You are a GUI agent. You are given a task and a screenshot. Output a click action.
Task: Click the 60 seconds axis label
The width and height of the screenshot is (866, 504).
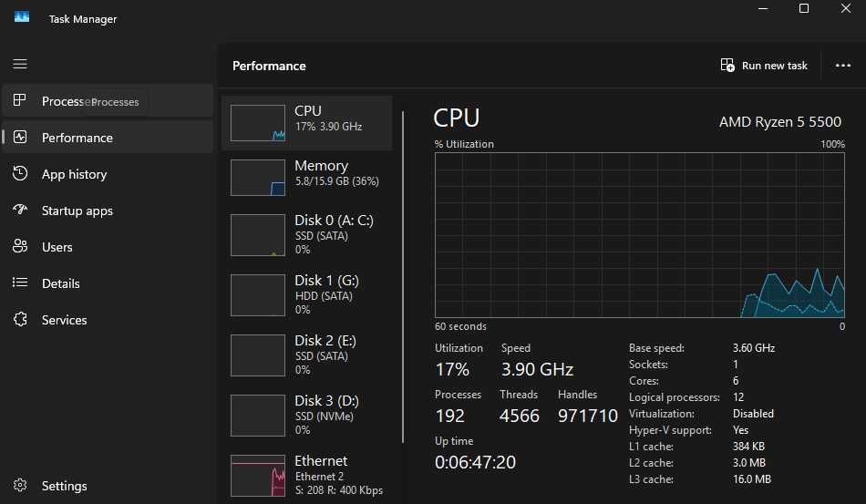click(x=460, y=326)
